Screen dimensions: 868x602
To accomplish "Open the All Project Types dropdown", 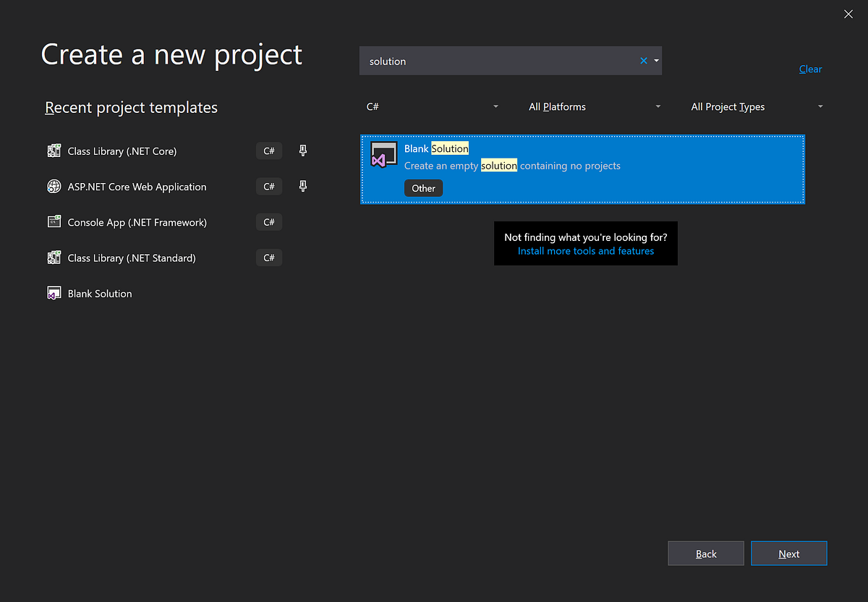I will [x=820, y=106].
